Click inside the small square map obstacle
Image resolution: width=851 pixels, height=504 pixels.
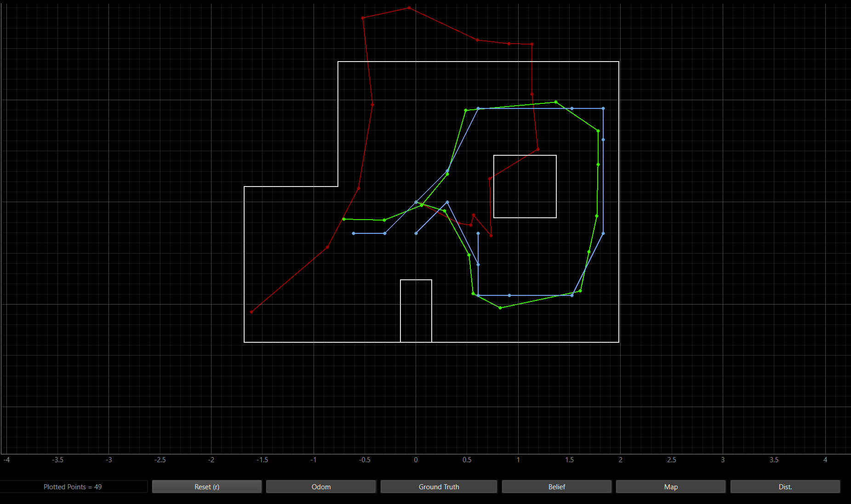525,187
